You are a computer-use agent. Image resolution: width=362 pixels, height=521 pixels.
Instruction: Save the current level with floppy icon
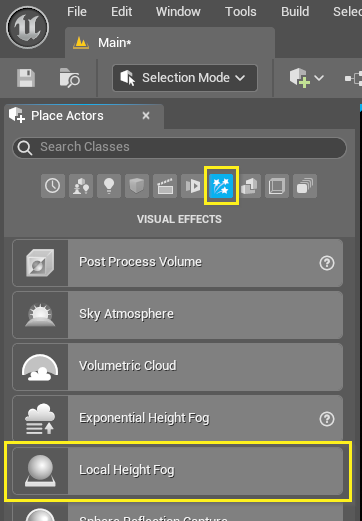tap(26, 78)
